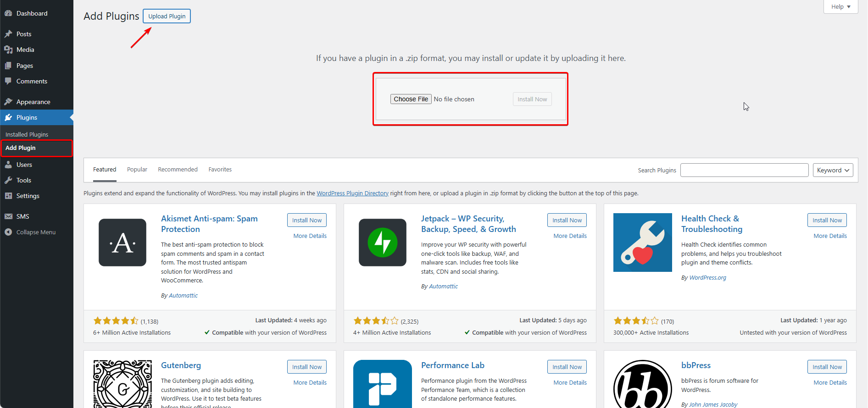
Task: Open More Details for Gutenberg
Action: click(x=310, y=383)
